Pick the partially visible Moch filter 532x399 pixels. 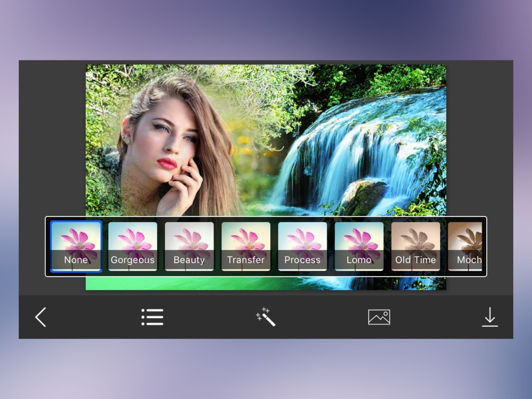pos(465,246)
